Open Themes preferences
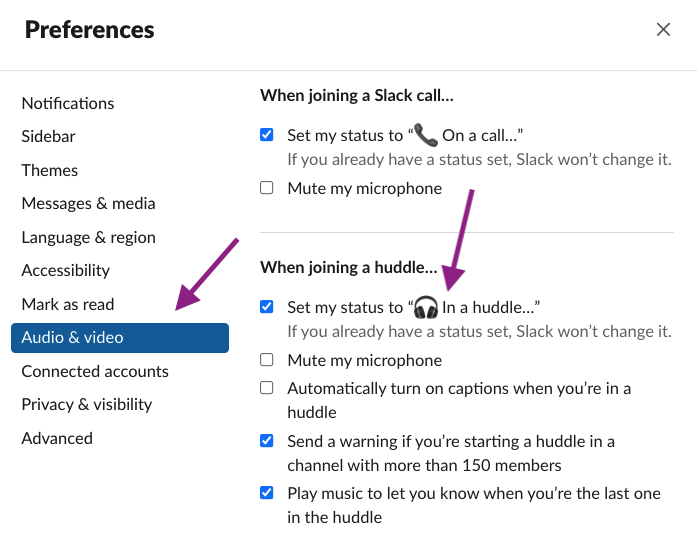 [x=50, y=170]
